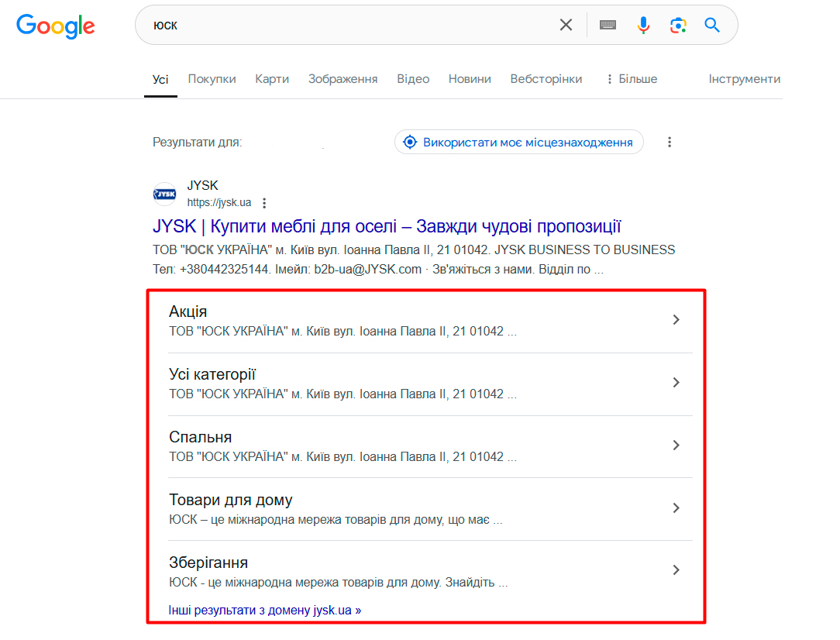Open JYSK Купити меблі для оселі result
The height and width of the screenshot is (640, 840).
tap(387, 226)
